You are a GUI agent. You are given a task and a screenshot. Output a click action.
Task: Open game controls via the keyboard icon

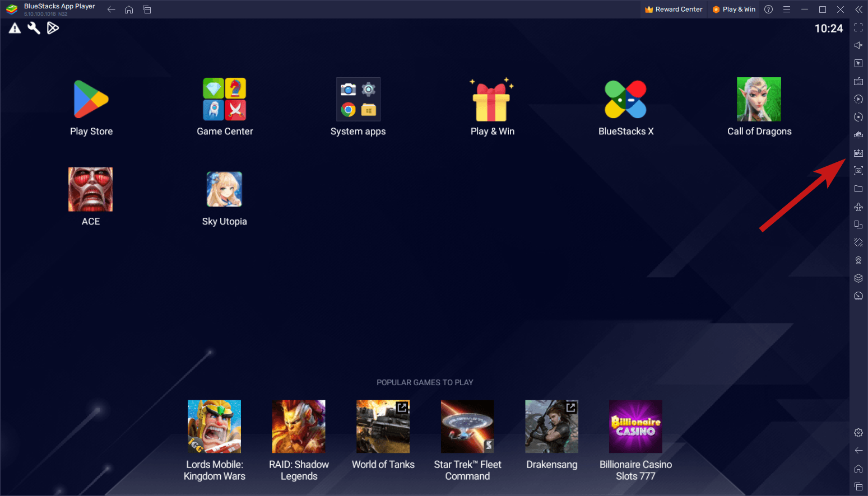coord(858,81)
